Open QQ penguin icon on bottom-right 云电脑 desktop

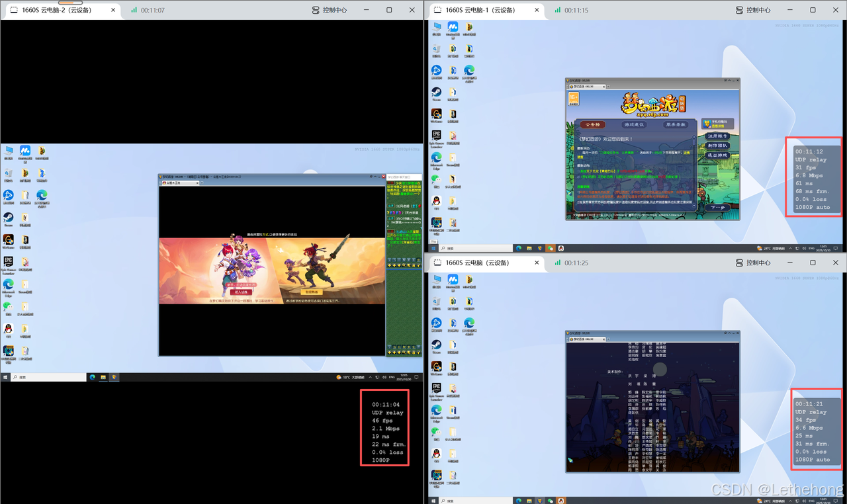pyautogui.click(x=437, y=454)
